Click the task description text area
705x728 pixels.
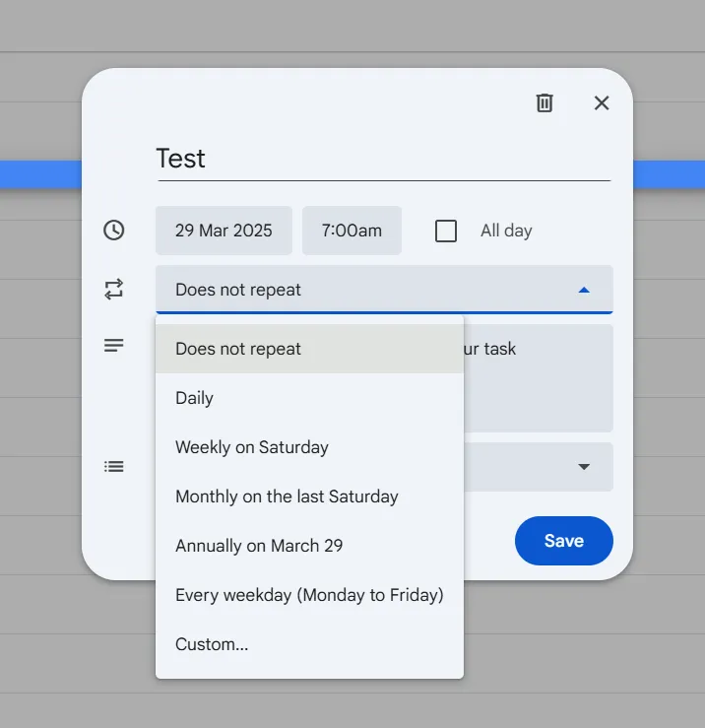point(539,378)
